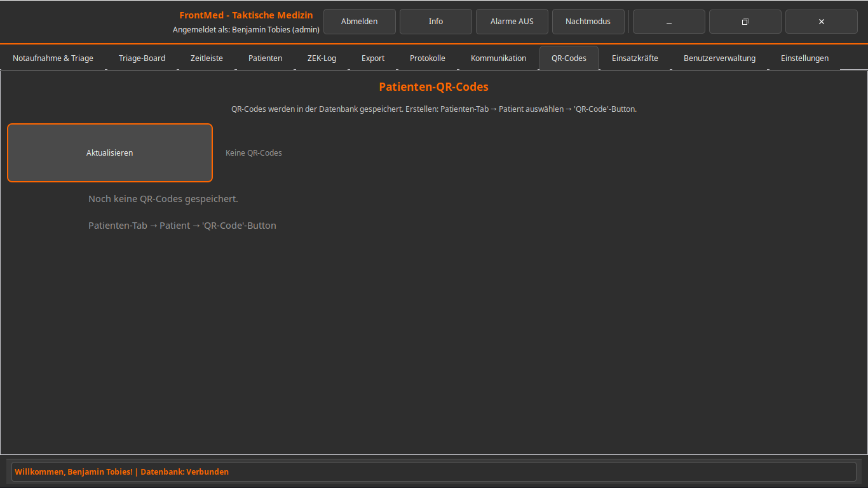Open the ZEK-Log tab
The width and height of the screenshot is (868, 488).
point(322,58)
